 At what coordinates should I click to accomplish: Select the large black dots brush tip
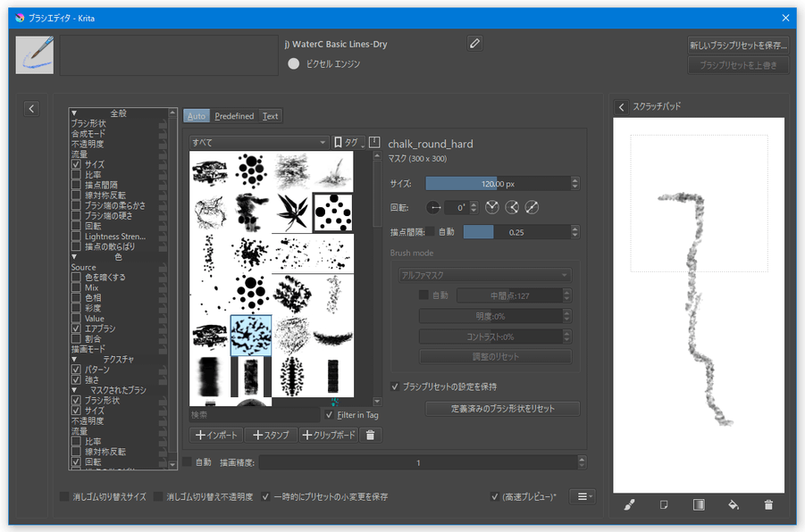pyautogui.click(x=251, y=171)
